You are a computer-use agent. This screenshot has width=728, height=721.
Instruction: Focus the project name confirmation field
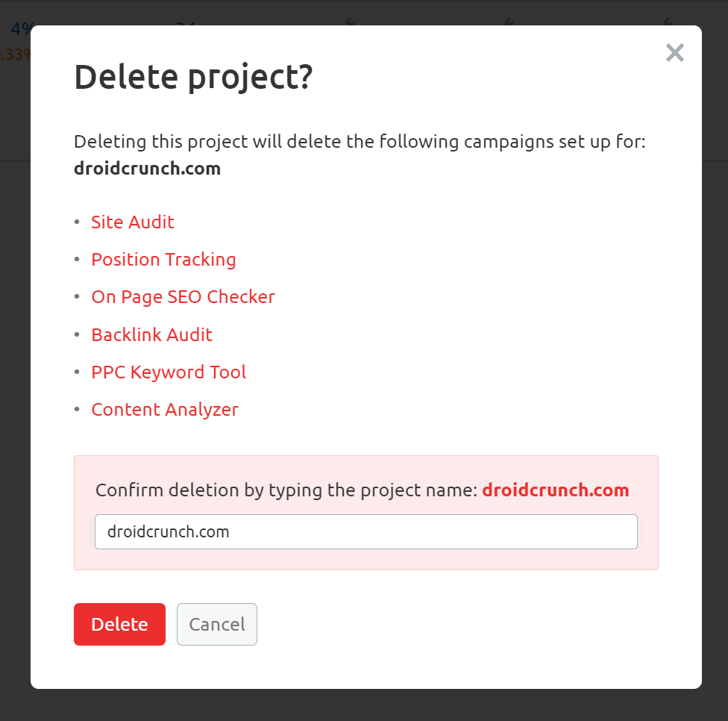(x=365, y=532)
